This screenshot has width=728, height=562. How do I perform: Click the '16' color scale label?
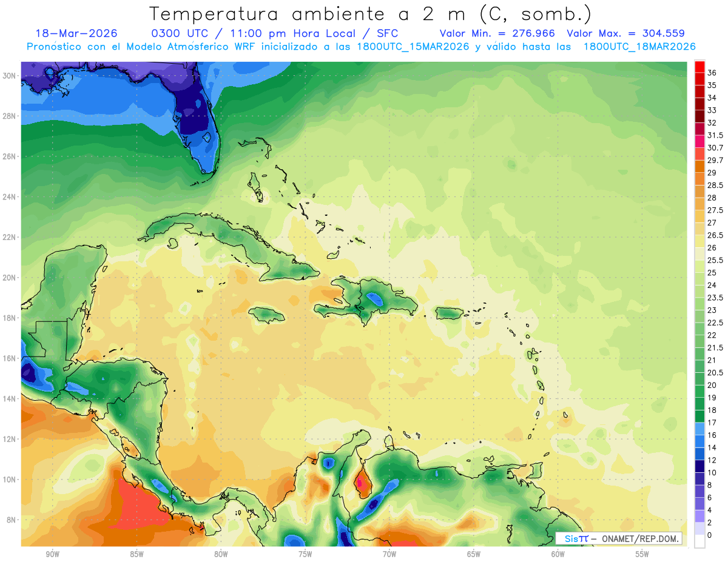point(712,435)
